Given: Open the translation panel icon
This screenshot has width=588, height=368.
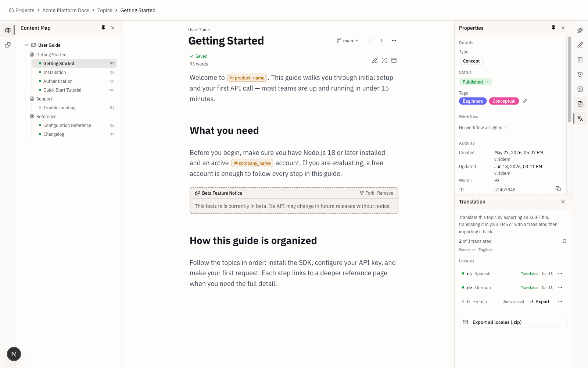Looking at the screenshot, I should [x=580, y=118].
